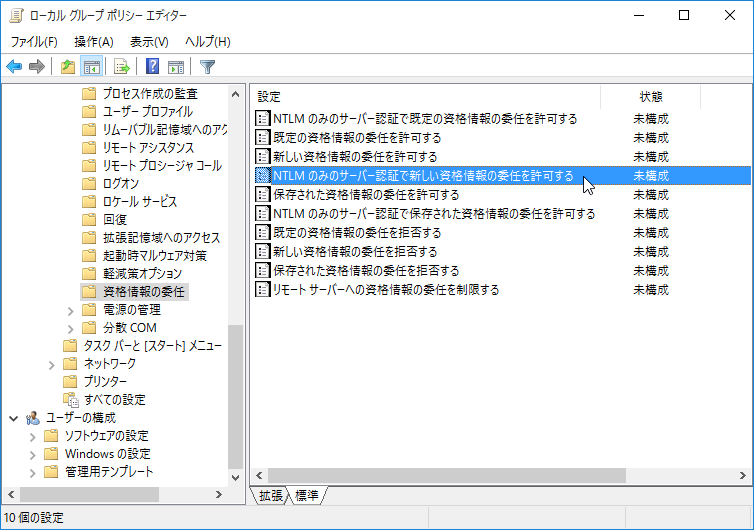This screenshot has width=754, height=530.
Task: Click the Export list toolbar icon
Action: tap(122, 66)
